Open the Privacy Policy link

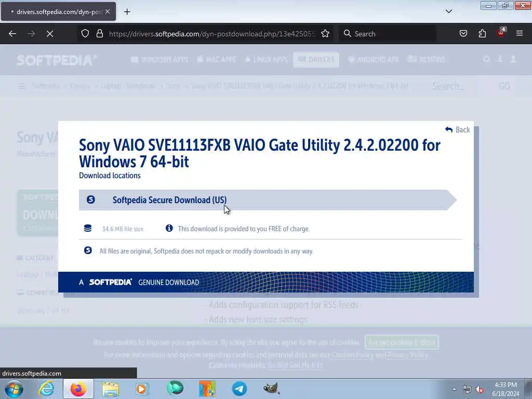[407, 355]
